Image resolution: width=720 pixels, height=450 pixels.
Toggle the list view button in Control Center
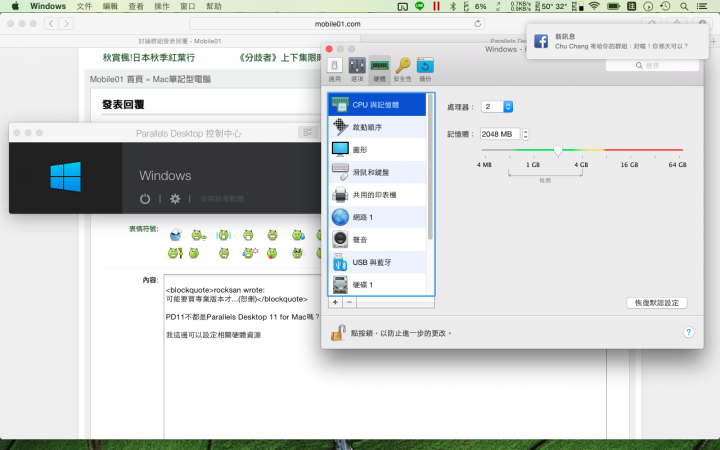pos(308,133)
